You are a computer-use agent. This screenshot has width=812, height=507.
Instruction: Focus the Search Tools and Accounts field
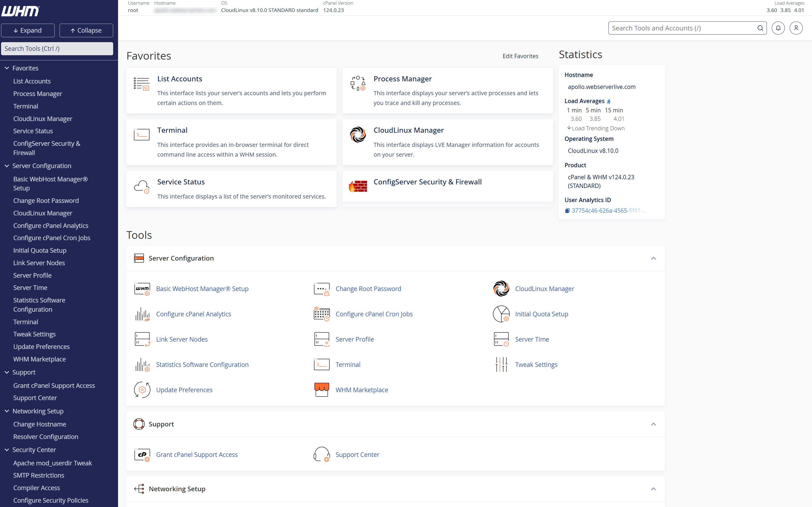tap(682, 28)
